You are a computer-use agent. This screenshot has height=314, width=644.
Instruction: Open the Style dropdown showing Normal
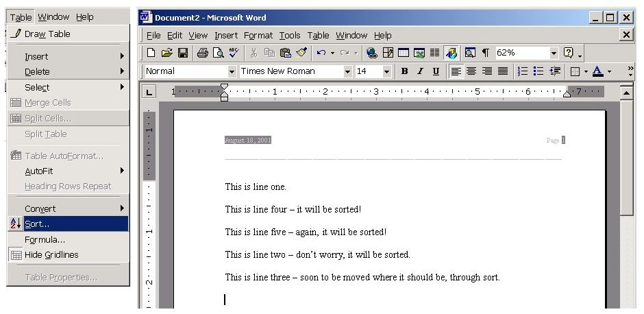coord(232,71)
